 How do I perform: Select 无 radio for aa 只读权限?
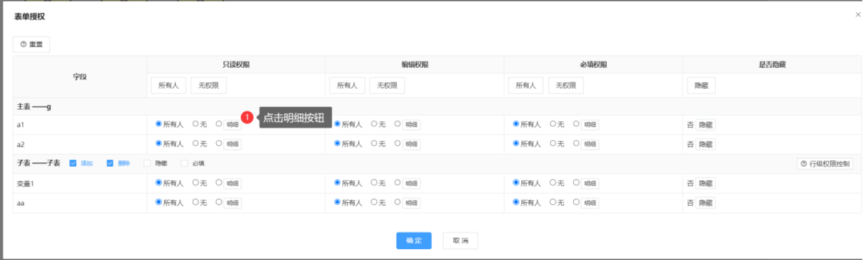(196, 202)
